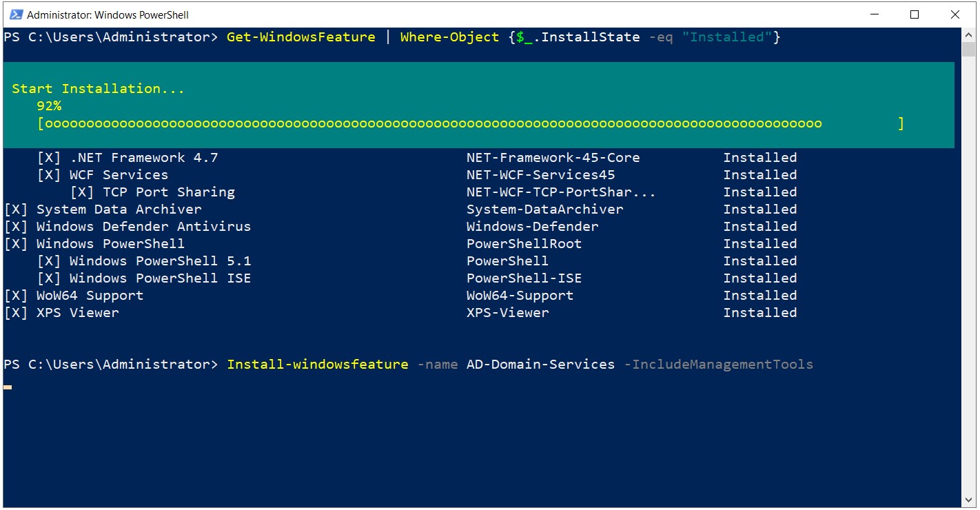Click '.NET Framework 4.7' feature row

pos(400,158)
